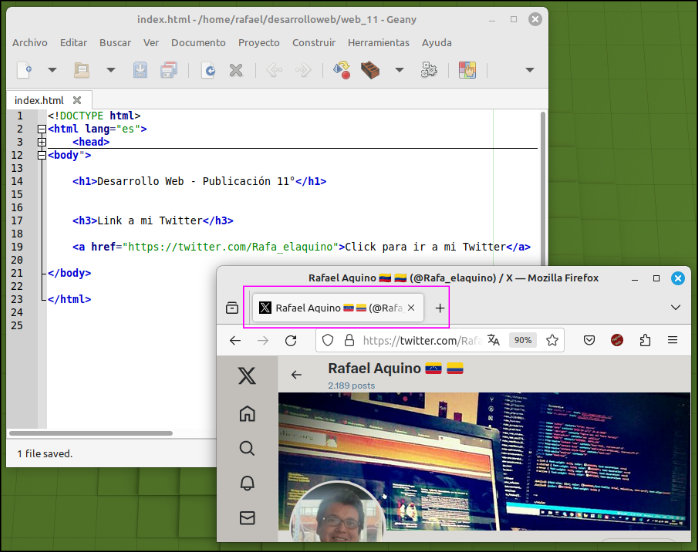This screenshot has height=552, width=698.
Task: Click the Run gears icon in Geany
Action: pyautogui.click(x=429, y=70)
